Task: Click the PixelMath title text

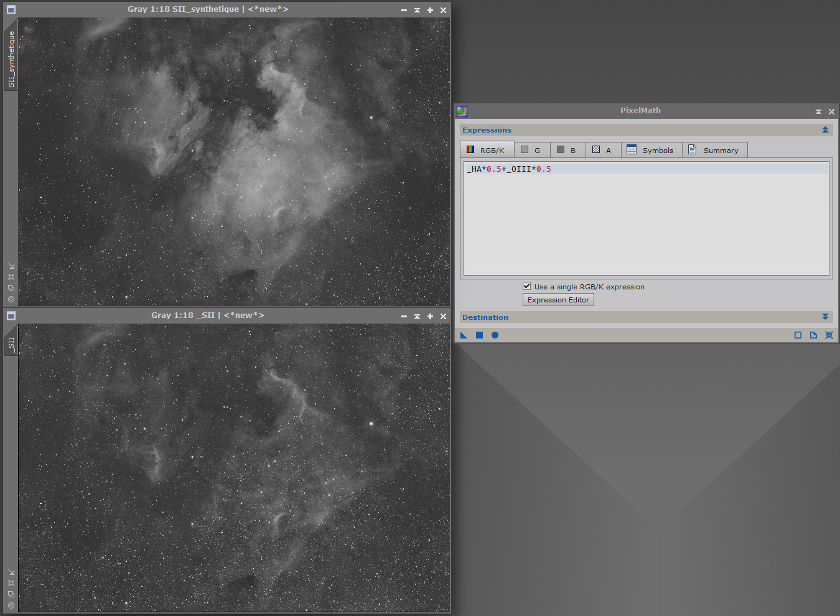Action: tap(640, 111)
